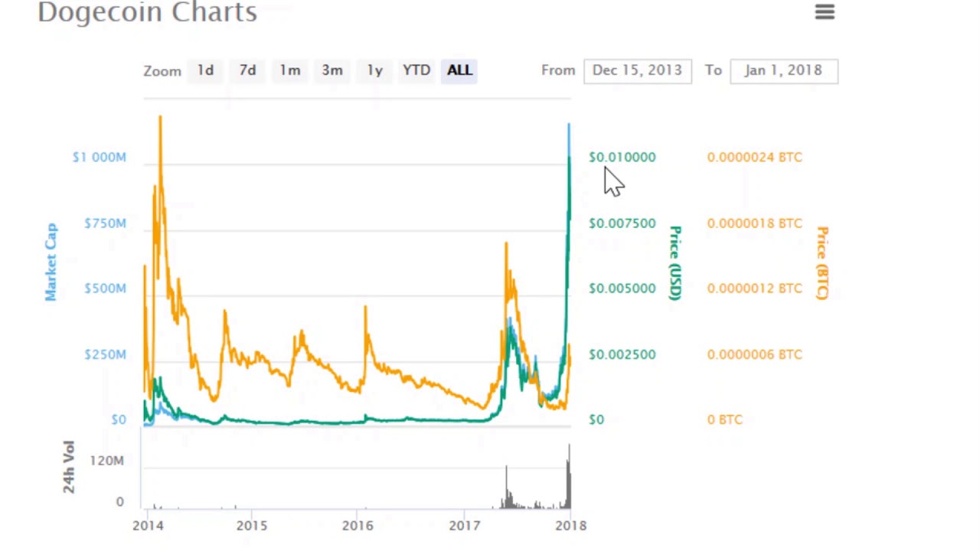Screen dimensions: 980x551
Task: Click the 2017 year label on x-axis
Action: coord(464,525)
